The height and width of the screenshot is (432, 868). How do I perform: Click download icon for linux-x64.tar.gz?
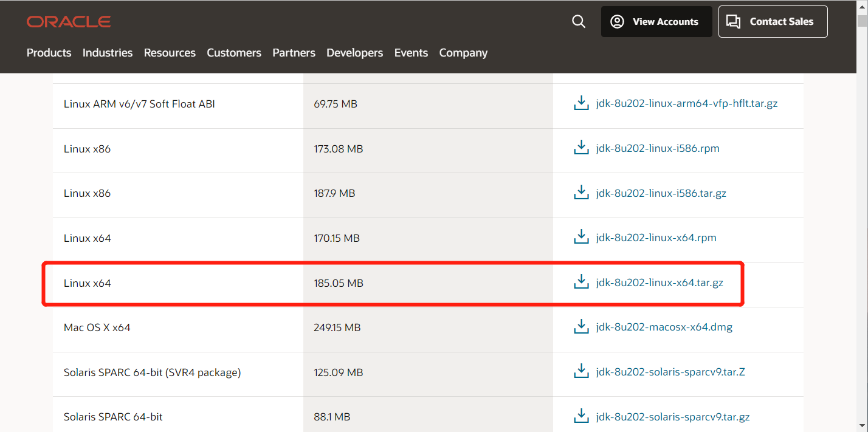[x=582, y=282]
